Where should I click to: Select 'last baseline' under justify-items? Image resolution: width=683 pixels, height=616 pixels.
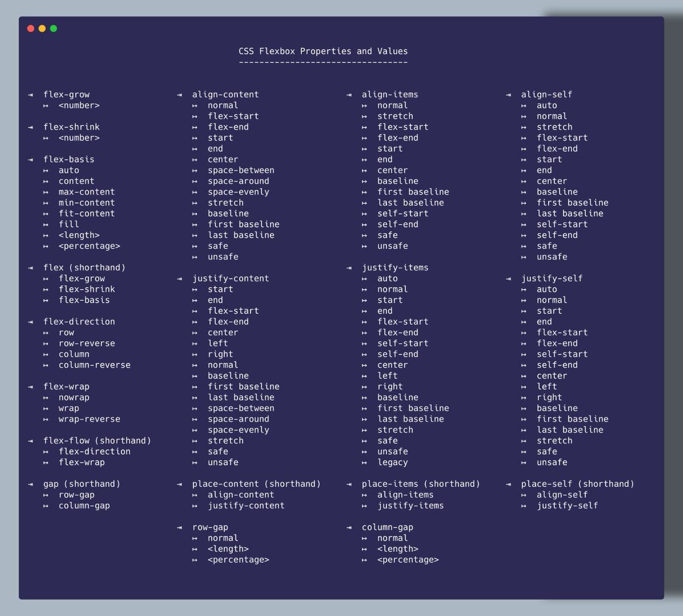[x=410, y=419]
